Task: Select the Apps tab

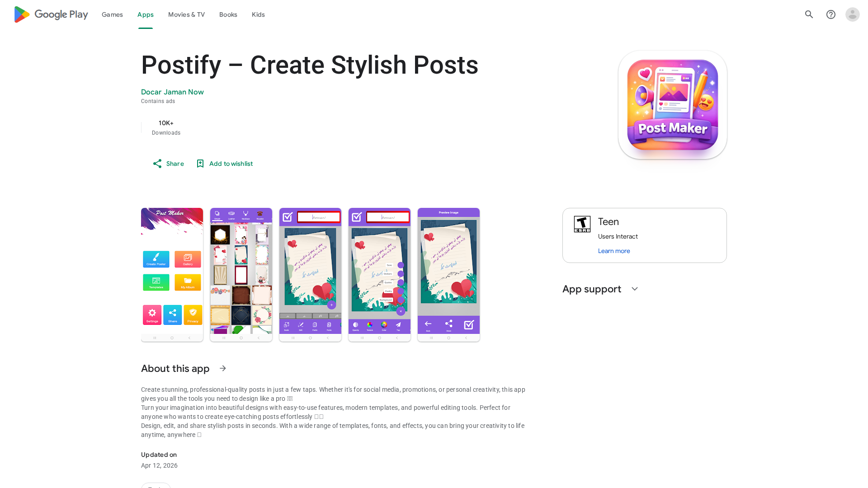Action: click(146, 14)
